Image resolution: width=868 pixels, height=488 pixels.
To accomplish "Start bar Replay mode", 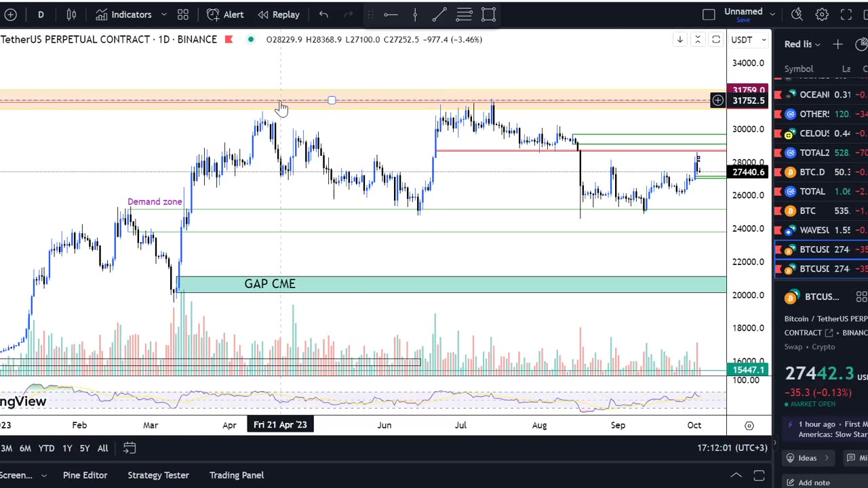I will (x=278, y=14).
